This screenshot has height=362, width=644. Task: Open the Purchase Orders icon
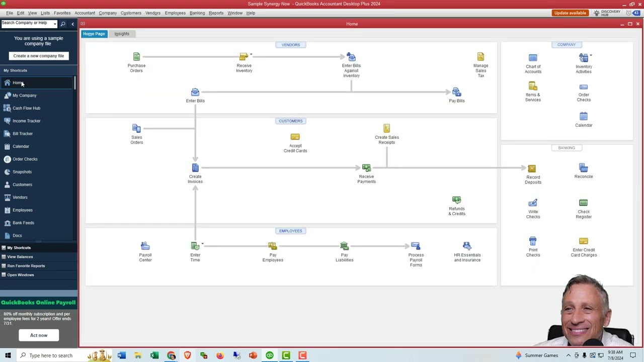[136, 57]
